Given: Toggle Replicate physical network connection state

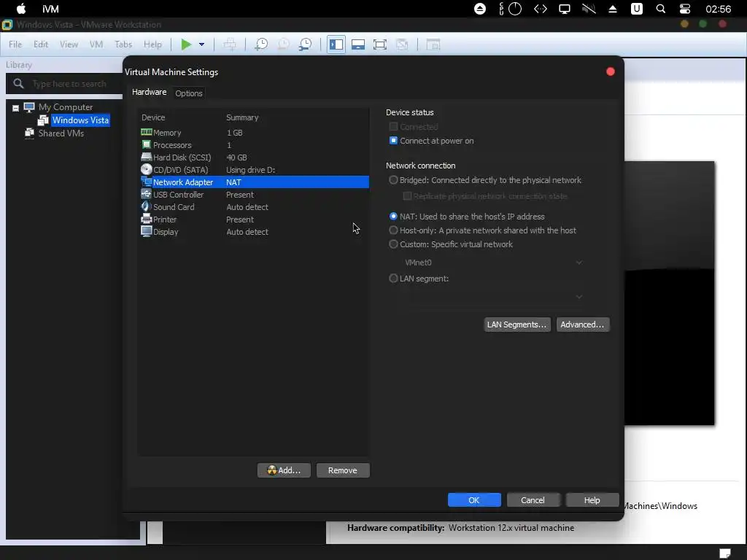Looking at the screenshot, I should click(x=407, y=195).
